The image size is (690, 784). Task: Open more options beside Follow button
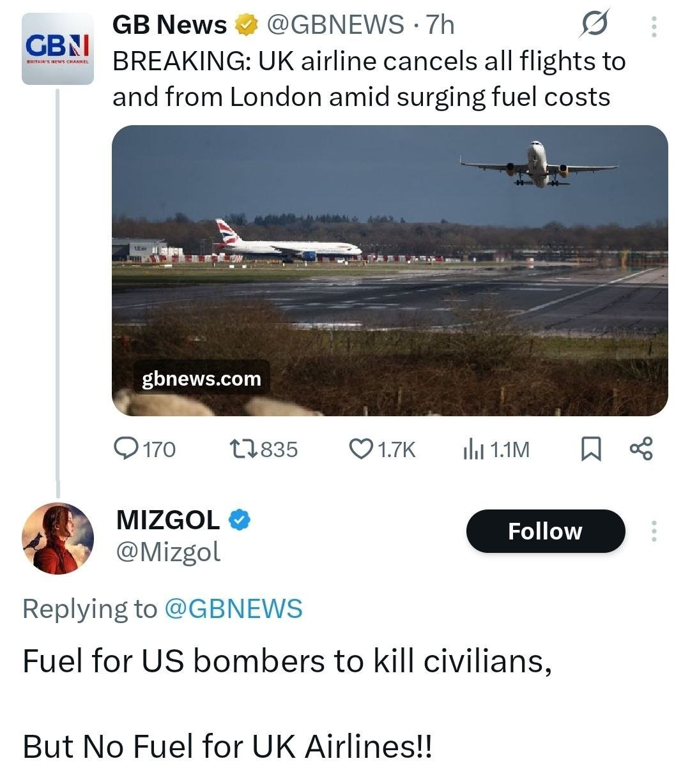[654, 531]
